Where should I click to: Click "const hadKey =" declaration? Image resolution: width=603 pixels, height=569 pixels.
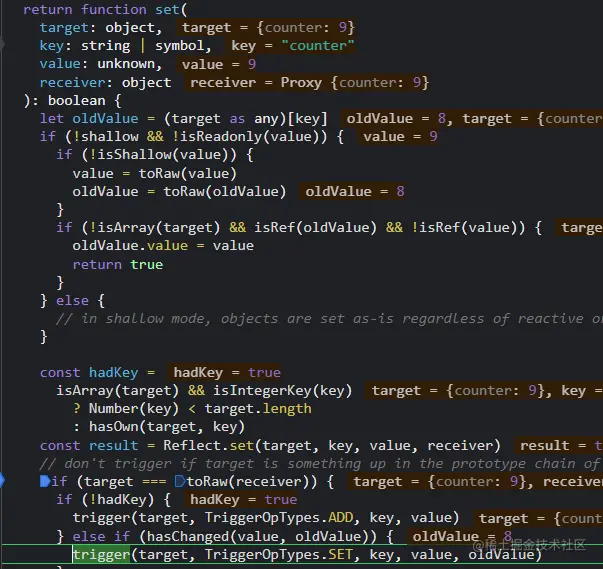tap(98, 372)
